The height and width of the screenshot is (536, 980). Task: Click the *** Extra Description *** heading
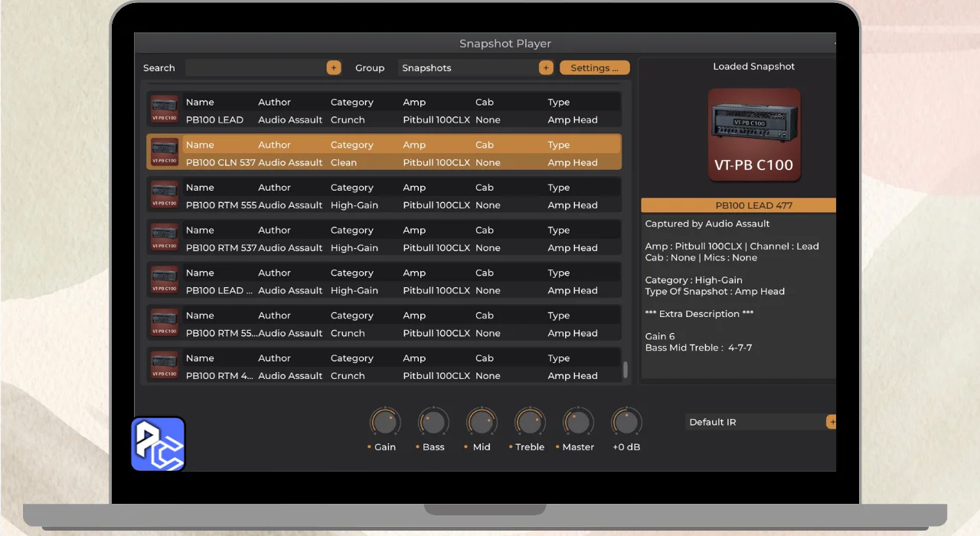click(699, 314)
